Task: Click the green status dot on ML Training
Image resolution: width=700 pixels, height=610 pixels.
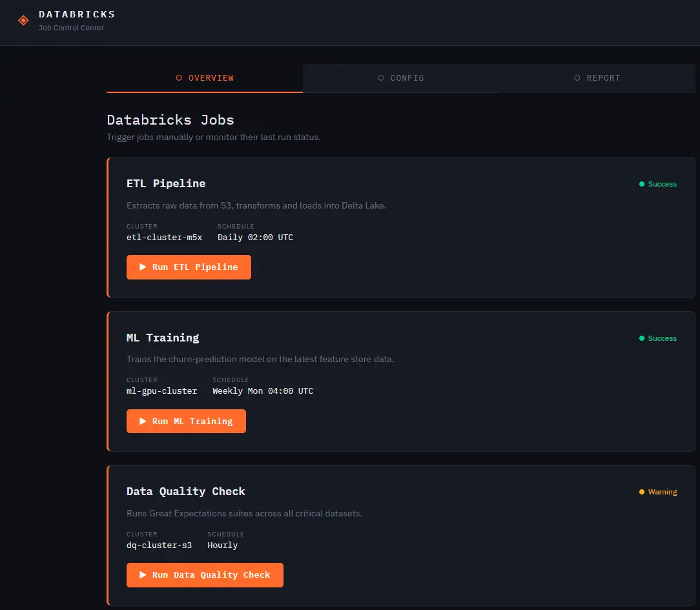Action: [642, 338]
